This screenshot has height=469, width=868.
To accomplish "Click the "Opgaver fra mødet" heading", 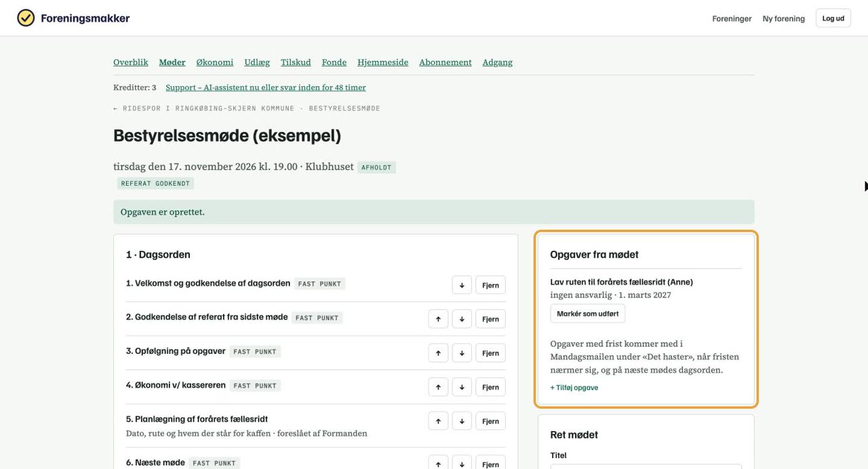I will point(595,255).
